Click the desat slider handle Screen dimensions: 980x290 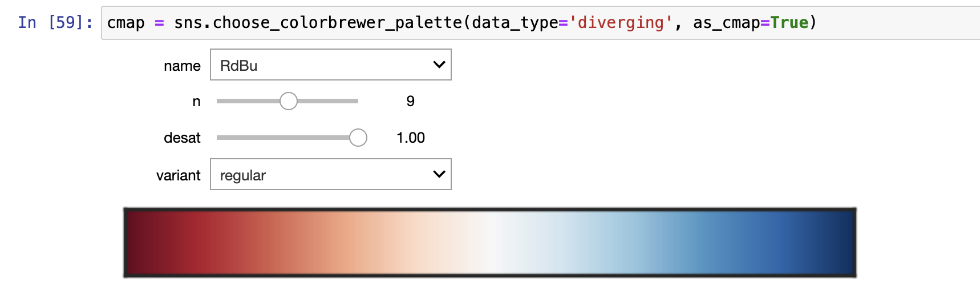(358, 138)
